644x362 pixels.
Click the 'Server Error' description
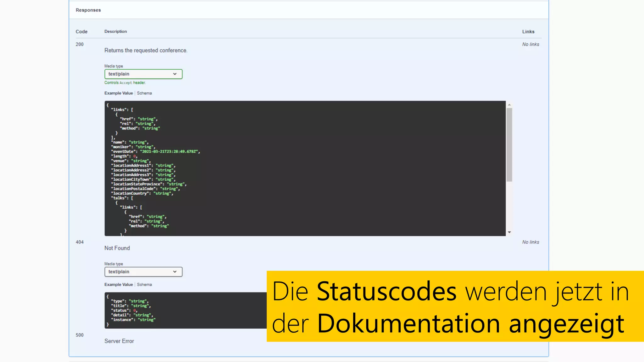[x=119, y=341]
